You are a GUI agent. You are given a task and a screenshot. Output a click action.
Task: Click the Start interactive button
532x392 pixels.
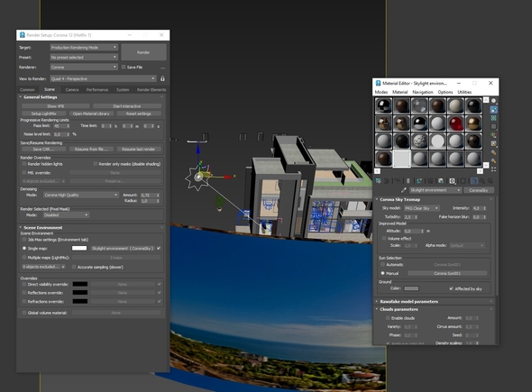pyautogui.click(x=127, y=106)
